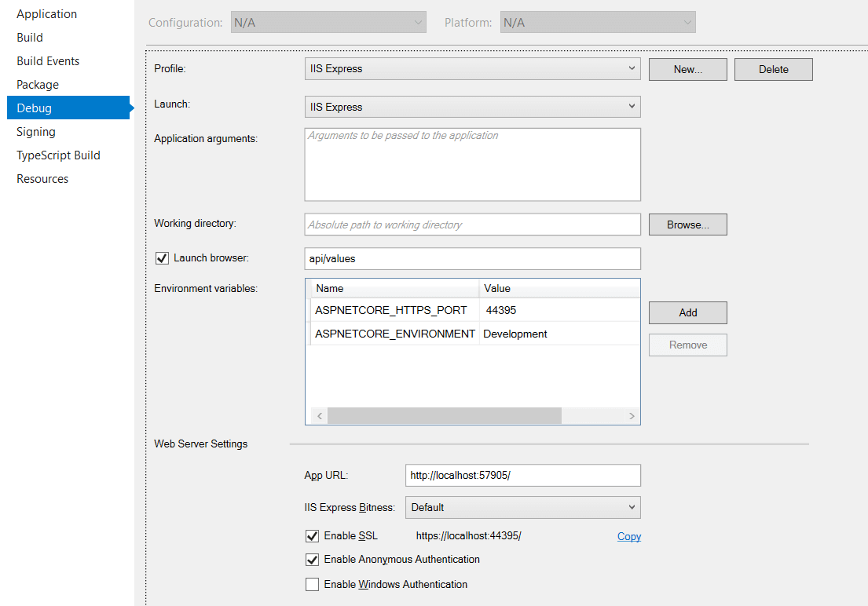868x606 pixels.
Task: Select the Build Events page
Action: coord(47,60)
